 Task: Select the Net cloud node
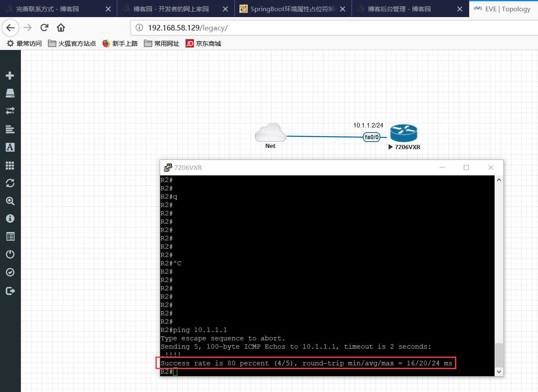click(270, 132)
